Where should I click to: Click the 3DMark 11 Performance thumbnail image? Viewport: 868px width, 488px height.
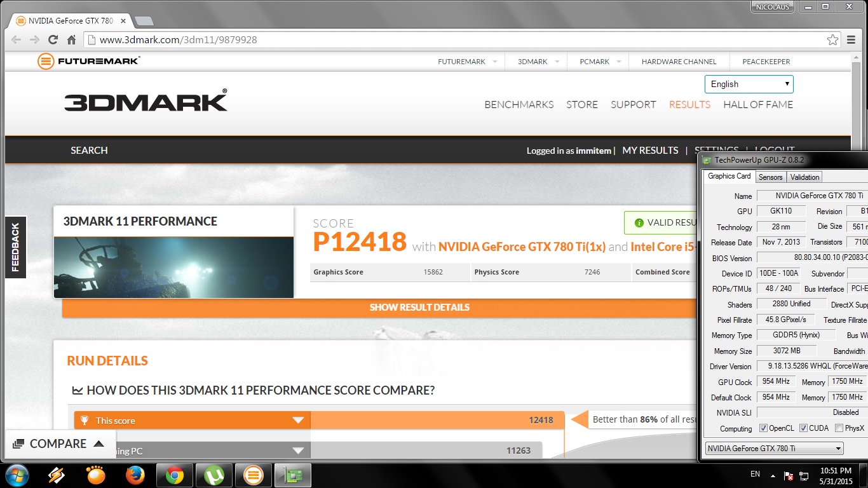pos(173,268)
